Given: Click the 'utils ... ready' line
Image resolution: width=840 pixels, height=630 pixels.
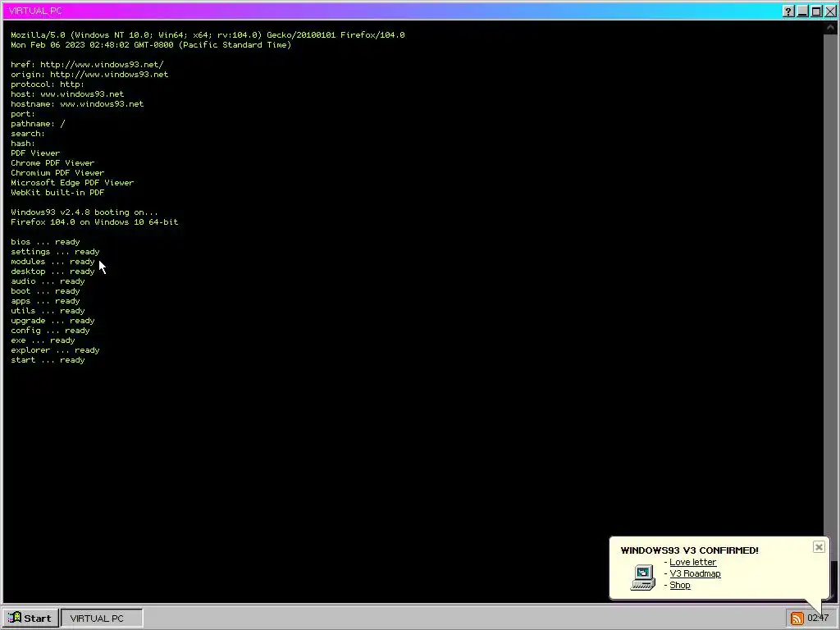Looking at the screenshot, I should [x=48, y=311].
